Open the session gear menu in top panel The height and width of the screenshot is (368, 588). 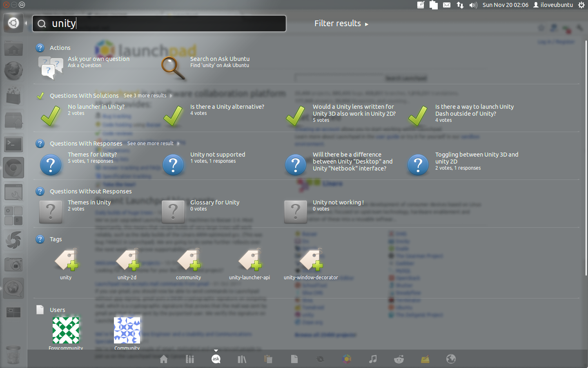pyautogui.click(x=581, y=5)
